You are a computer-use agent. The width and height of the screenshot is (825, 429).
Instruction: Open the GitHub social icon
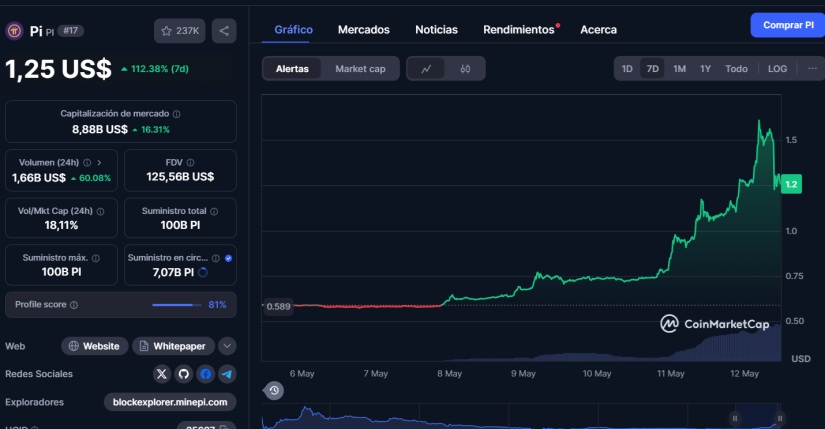click(184, 374)
